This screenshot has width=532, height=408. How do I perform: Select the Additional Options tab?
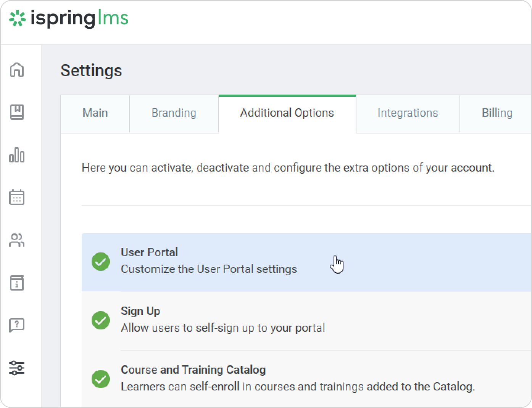287,113
